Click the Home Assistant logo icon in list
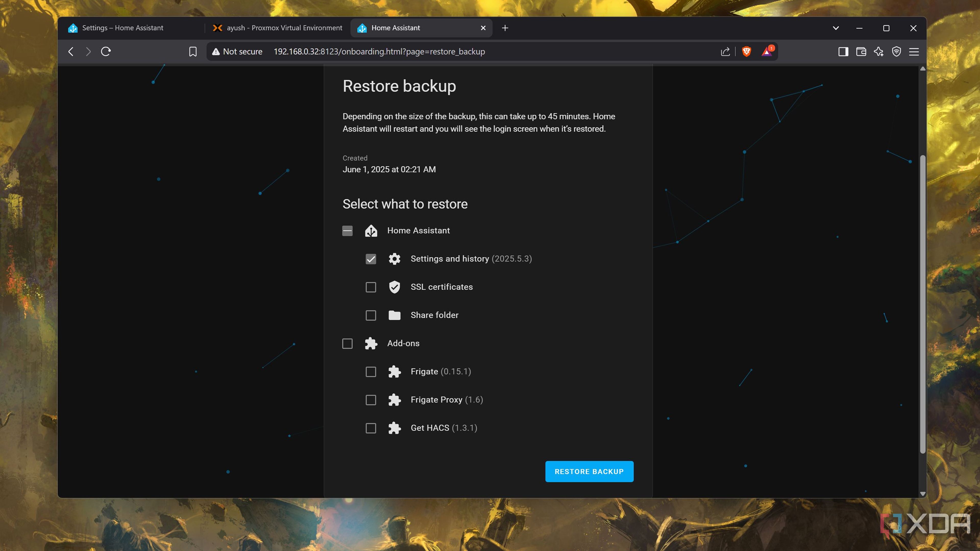Screen dimensions: 980x551 (371, 231)
